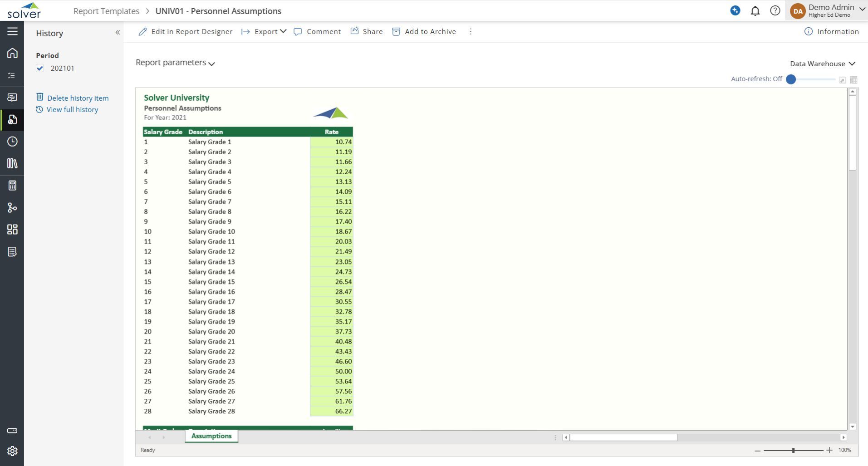Click the zoom slider in status bar
Image resolution: width=868 pixels, height=466 pixels.
coord(793,450)
